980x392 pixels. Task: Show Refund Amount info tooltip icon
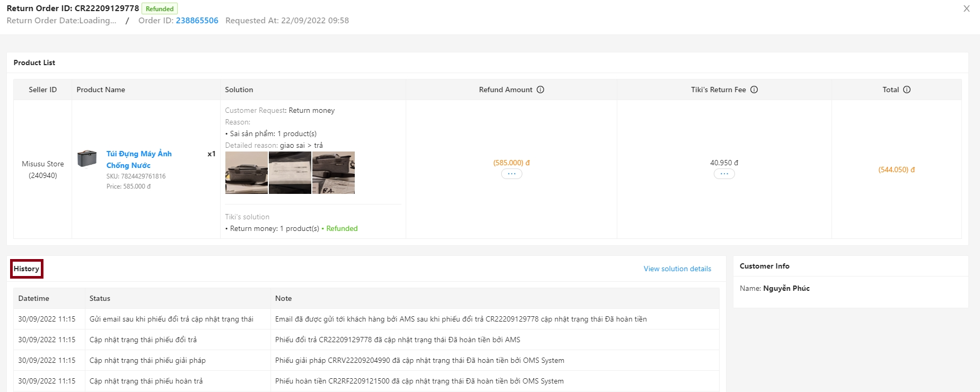540,90
